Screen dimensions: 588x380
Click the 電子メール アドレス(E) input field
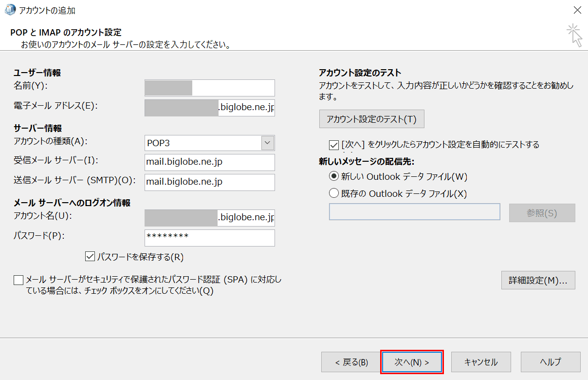(x=210, y=108)
